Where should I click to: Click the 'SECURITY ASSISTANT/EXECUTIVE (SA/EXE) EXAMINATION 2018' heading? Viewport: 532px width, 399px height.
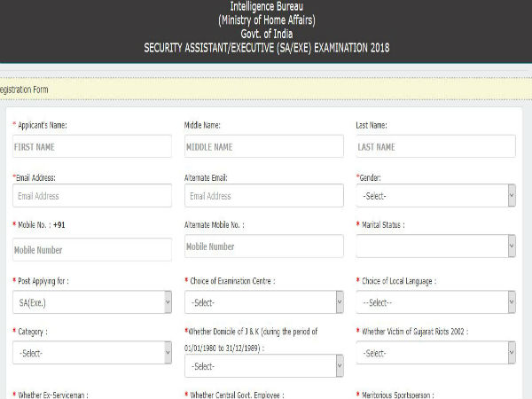coord(267,48)
